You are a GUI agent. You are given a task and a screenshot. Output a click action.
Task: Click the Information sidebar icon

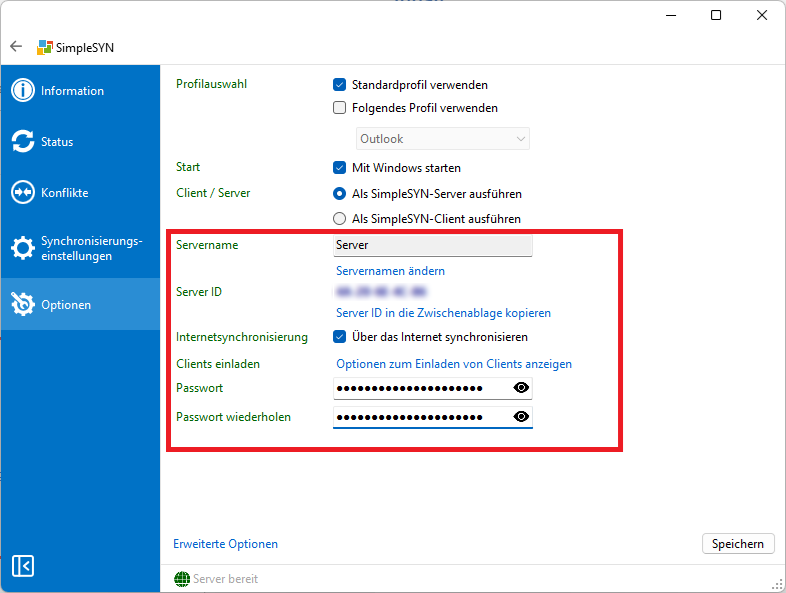23,91
